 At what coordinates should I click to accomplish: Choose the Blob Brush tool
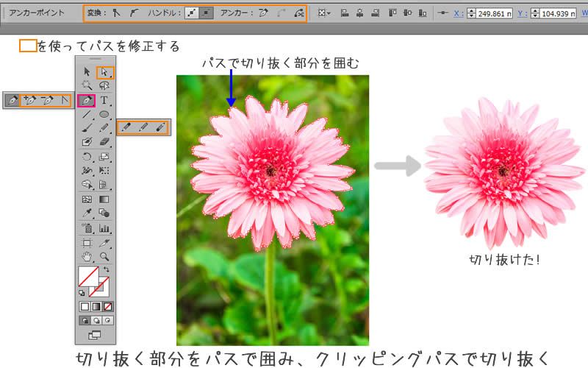coord(87,142)
